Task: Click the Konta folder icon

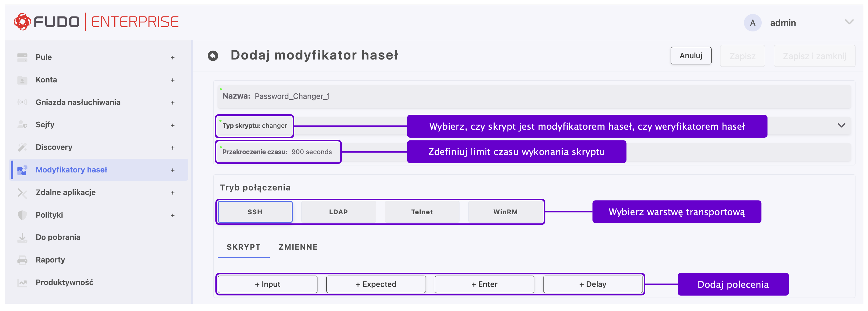Action: [x=22, y=80]
